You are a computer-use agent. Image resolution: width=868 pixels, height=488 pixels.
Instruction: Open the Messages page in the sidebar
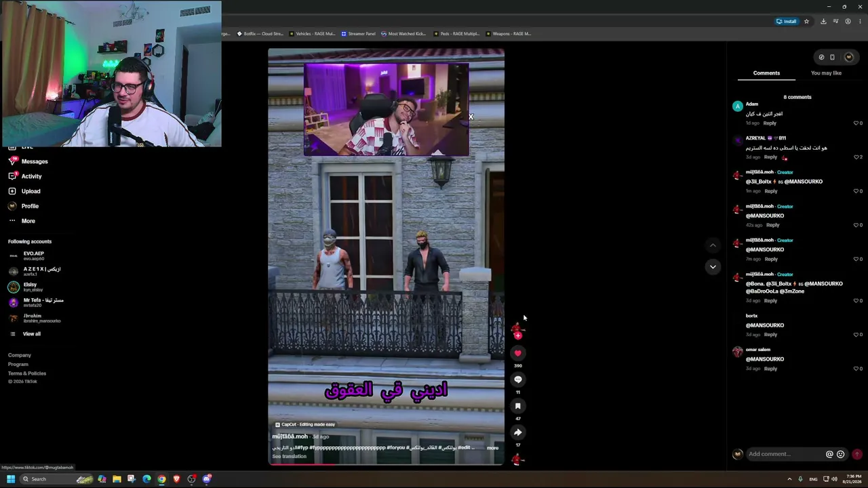28,161
